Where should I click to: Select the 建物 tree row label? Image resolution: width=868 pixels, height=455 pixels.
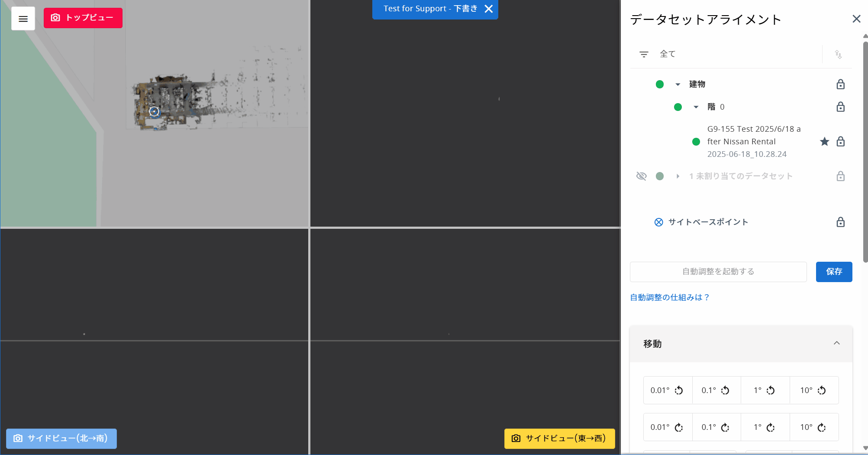[697, 84]
